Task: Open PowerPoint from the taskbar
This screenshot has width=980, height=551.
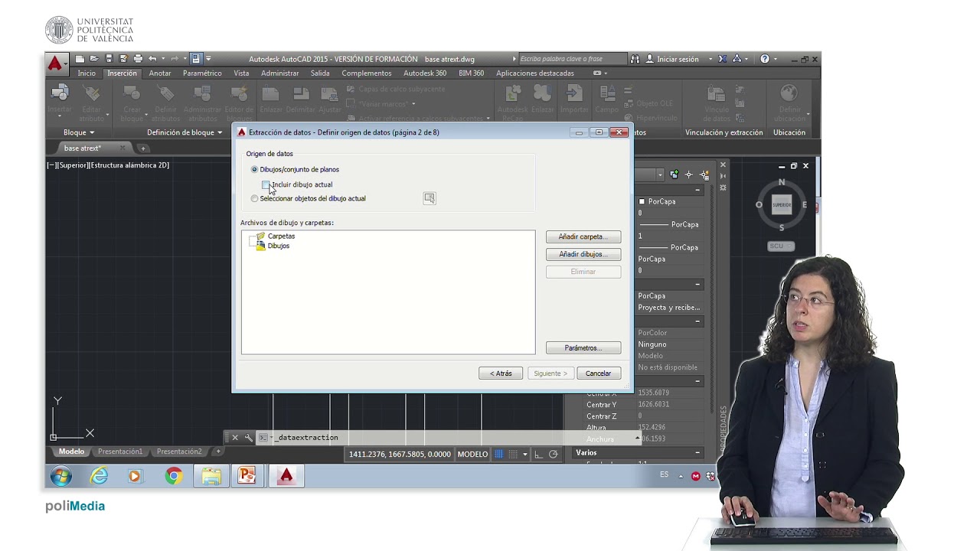Action: click(x=247, y=476)
